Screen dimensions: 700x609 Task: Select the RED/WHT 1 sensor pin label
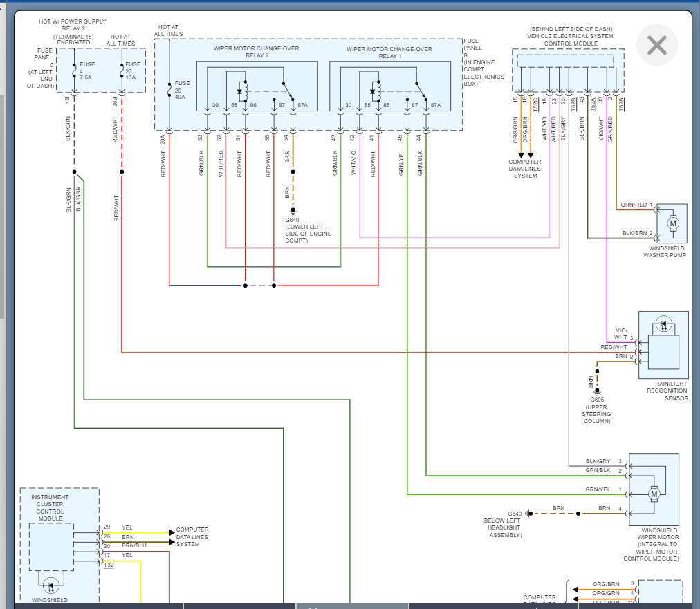coord(617,346)
